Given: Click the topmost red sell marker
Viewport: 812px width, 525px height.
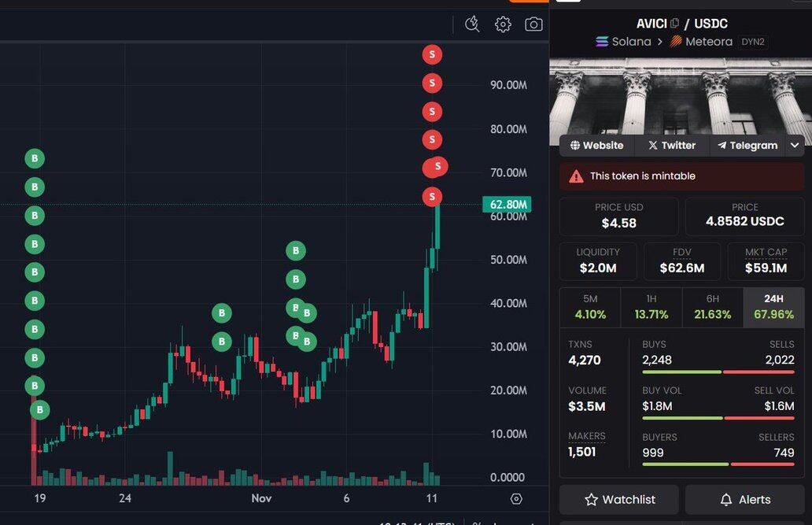Looking at the screenshot, I should pos(431,54).
